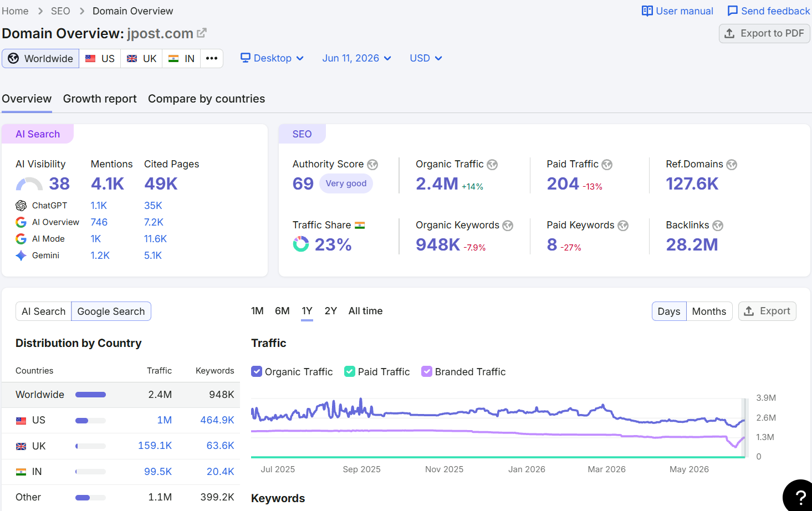812x511 pixels.
Task: Select IN database filter
Action: coord(181,58)
